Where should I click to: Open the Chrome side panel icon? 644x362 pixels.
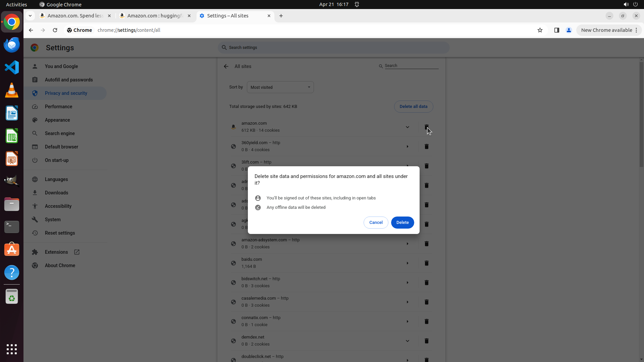[556, 30]
